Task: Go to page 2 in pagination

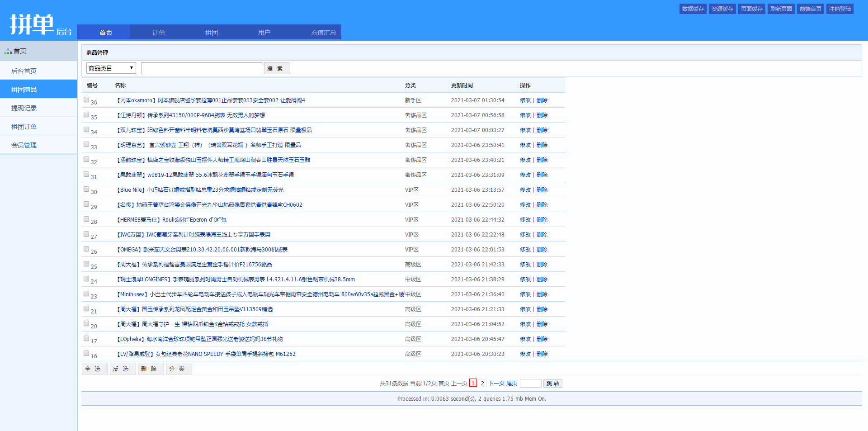Action: point(482,383)
